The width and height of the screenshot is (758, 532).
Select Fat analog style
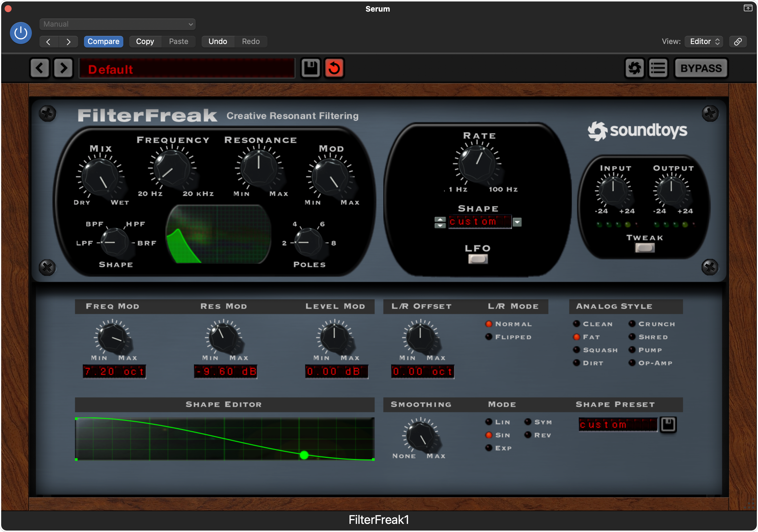[x=576, y=337]
